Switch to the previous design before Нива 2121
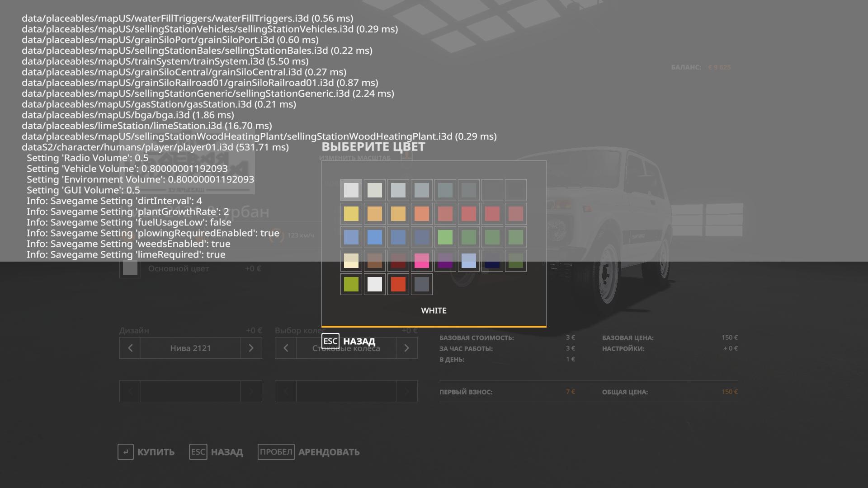This screenshot has height=488, width=868. click(x=130, y=348)
